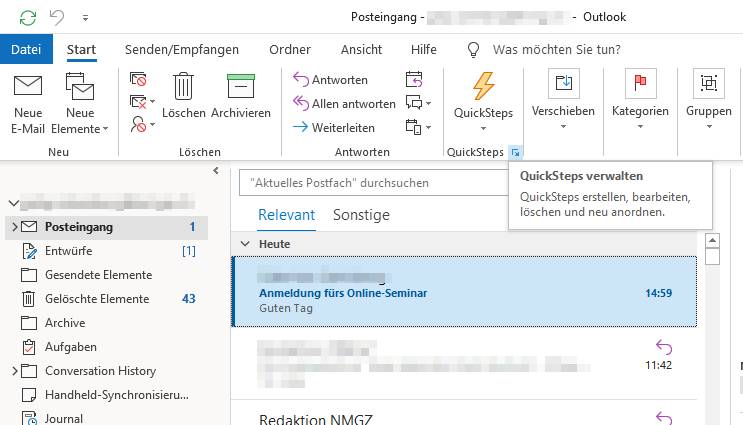Open the email received at 11:42

click(464, 363)
